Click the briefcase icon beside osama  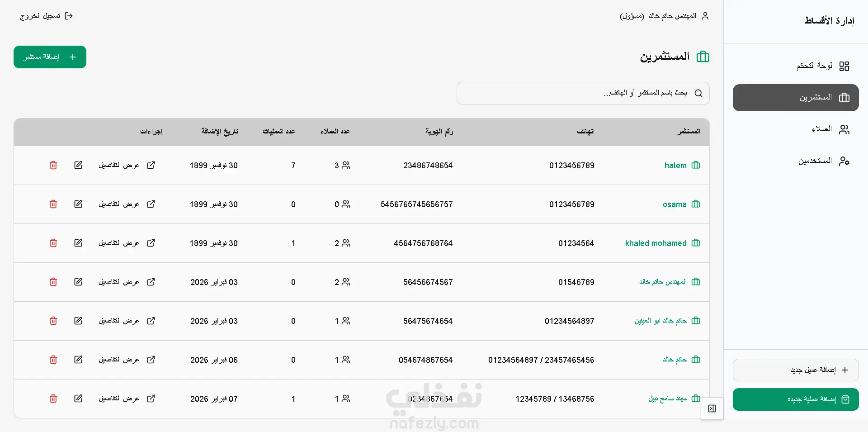696,204
